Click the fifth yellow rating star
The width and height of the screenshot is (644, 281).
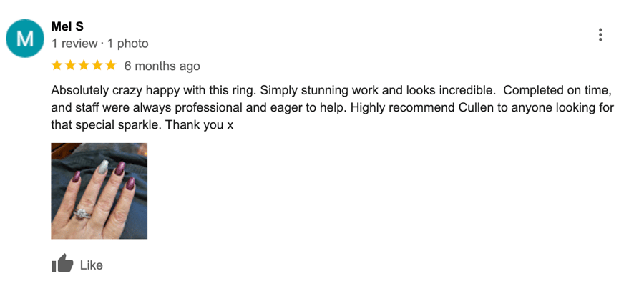point(111,65)
